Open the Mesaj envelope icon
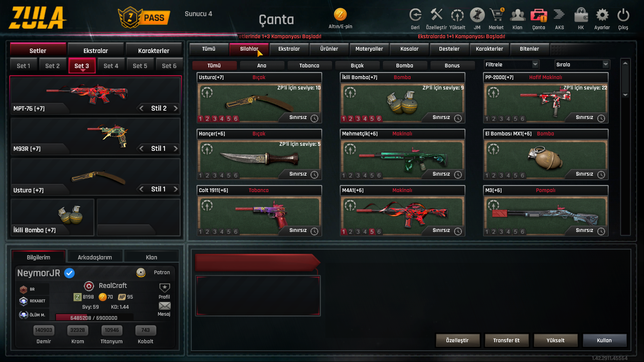Screen dimensions: 644x362 (x=164, y=306)
